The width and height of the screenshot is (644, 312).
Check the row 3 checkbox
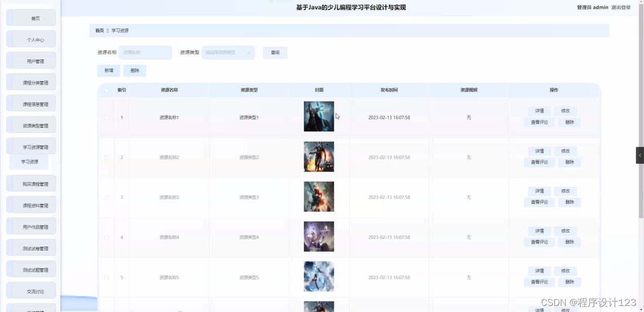[107, 197]
